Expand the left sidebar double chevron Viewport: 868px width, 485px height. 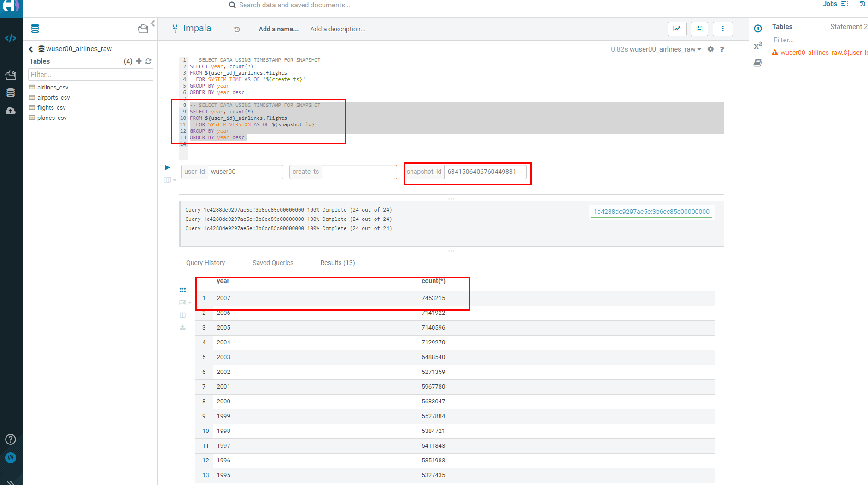pyautogui.click(x=11, y=482)
